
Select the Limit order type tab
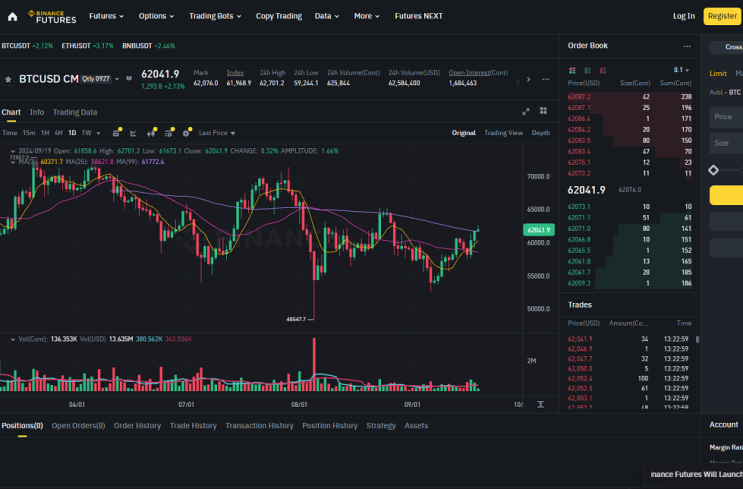click(718, 73)
